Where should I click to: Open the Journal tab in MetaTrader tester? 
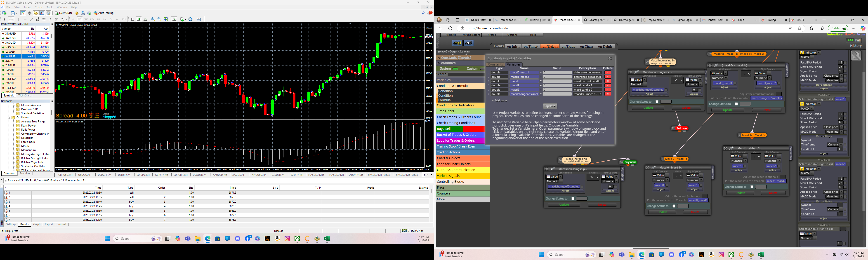tap(62, 224)
